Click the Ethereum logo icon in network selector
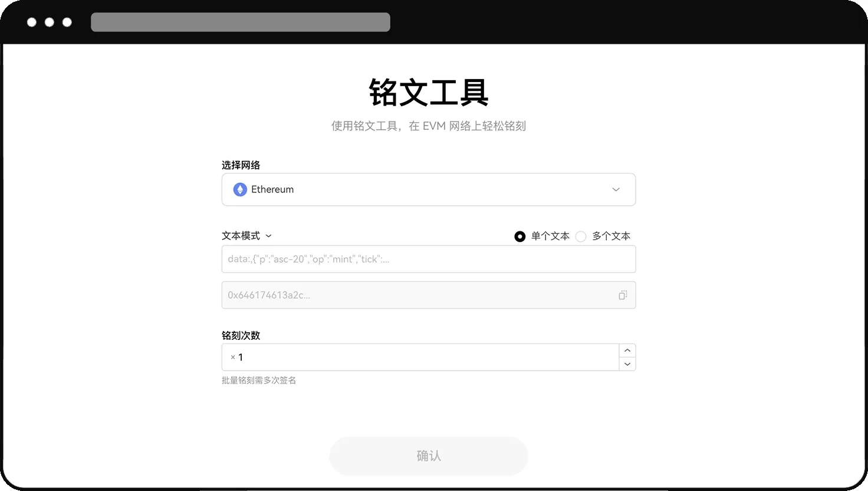 click(x=239, y=189)
